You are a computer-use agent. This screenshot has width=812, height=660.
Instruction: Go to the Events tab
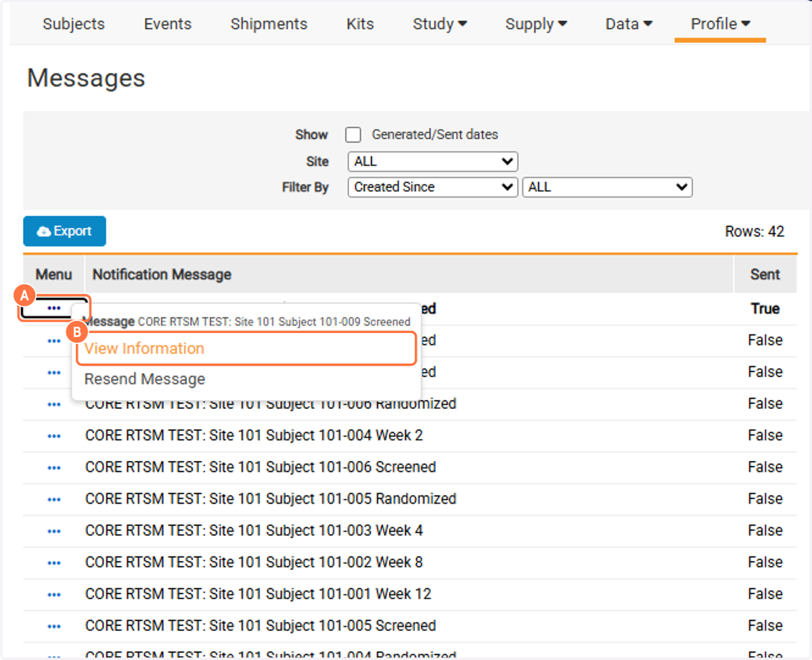click(168, 24)
